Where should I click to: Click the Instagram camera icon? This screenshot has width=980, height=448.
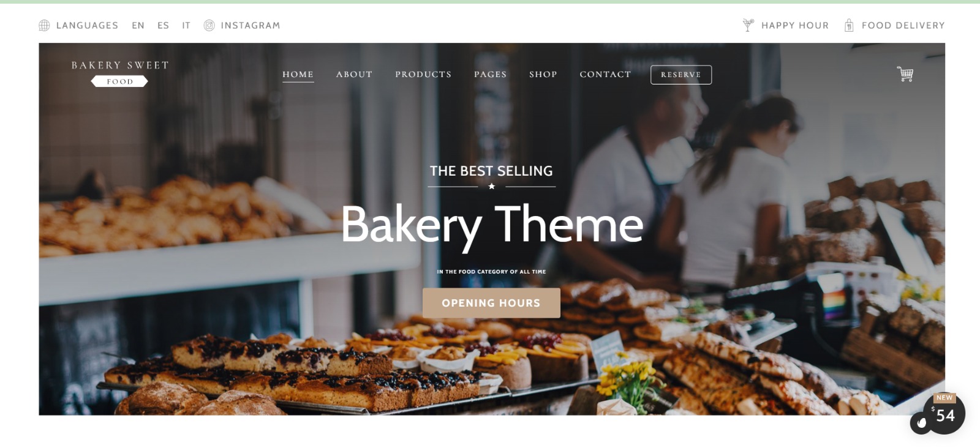pyautogui.click(x=209, y=25)
